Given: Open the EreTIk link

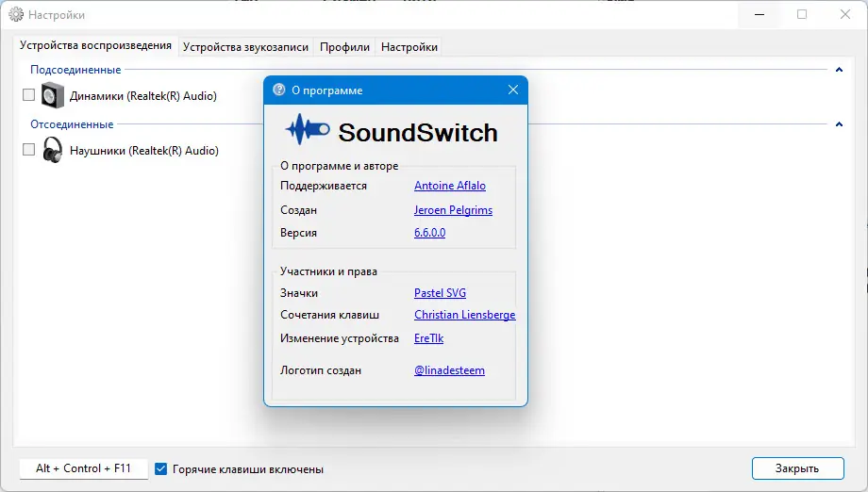Looking at the screenshot, I should click(x=428, y=338).
